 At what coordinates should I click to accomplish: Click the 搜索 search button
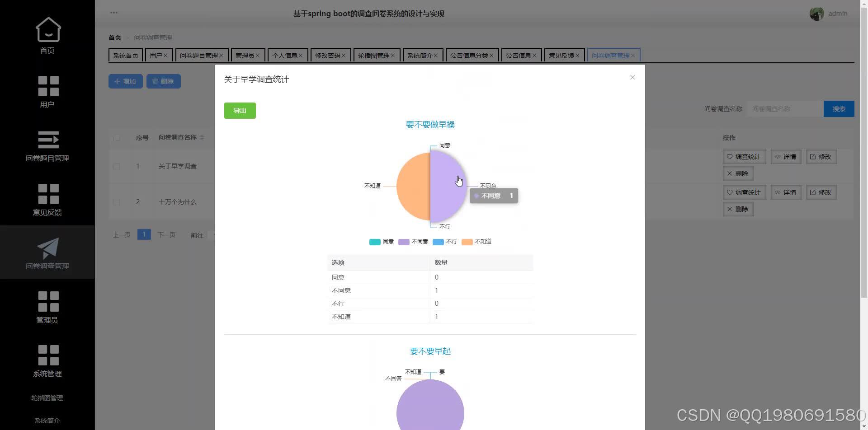839,109
